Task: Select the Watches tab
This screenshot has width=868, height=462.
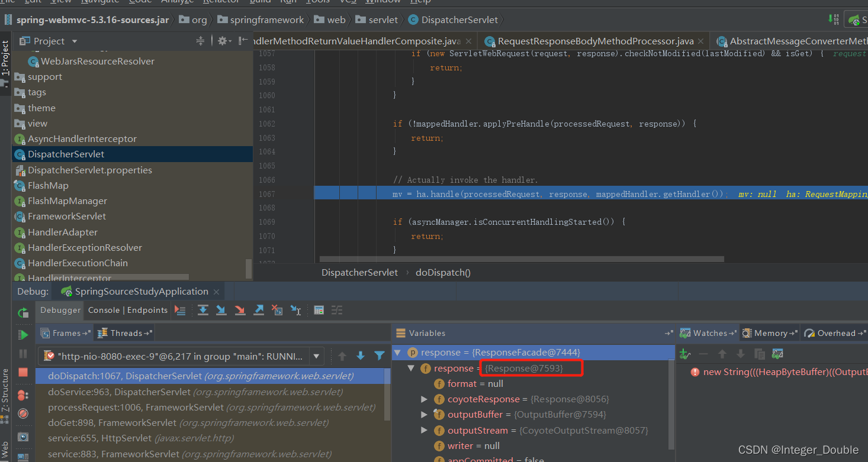Action: click(x=709, y=333)
